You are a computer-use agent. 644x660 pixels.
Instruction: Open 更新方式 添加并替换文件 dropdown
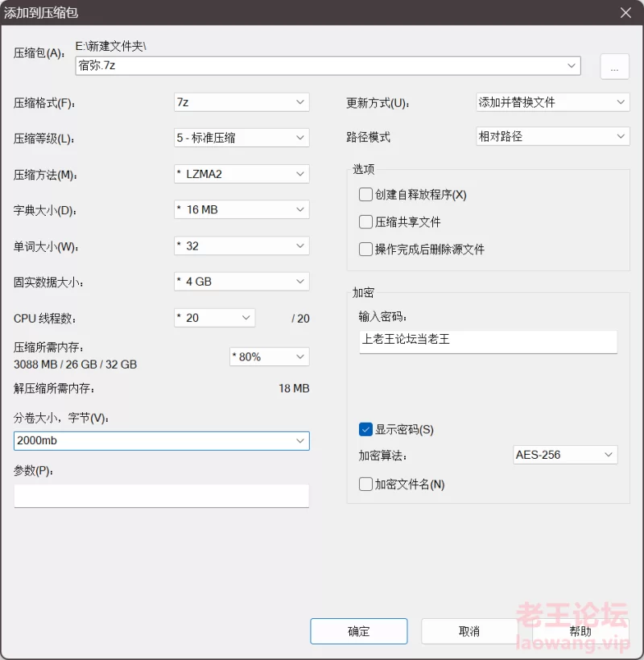point(553,102)
